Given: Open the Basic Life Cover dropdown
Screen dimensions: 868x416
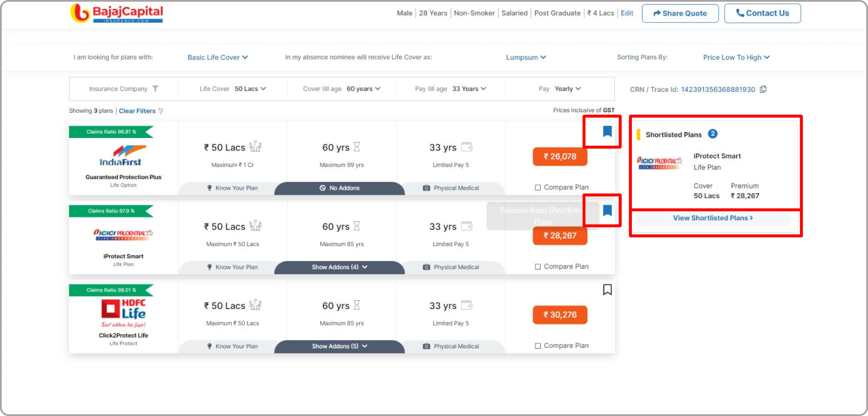Looking at the screenshot, I should [x=218, y=57].
